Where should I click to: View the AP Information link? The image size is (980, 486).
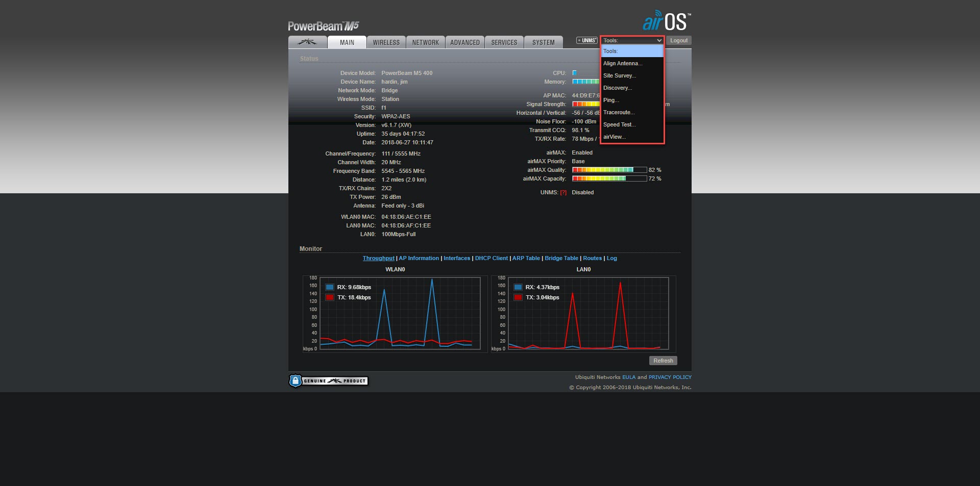pyautogui.click(x=419, y=259)
